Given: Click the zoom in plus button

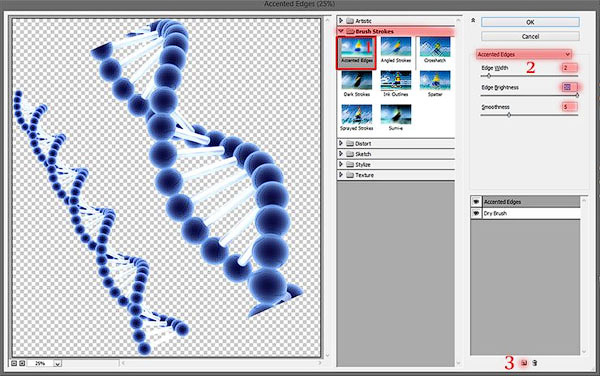Looking at the screenshot, I should pos(22,363).
